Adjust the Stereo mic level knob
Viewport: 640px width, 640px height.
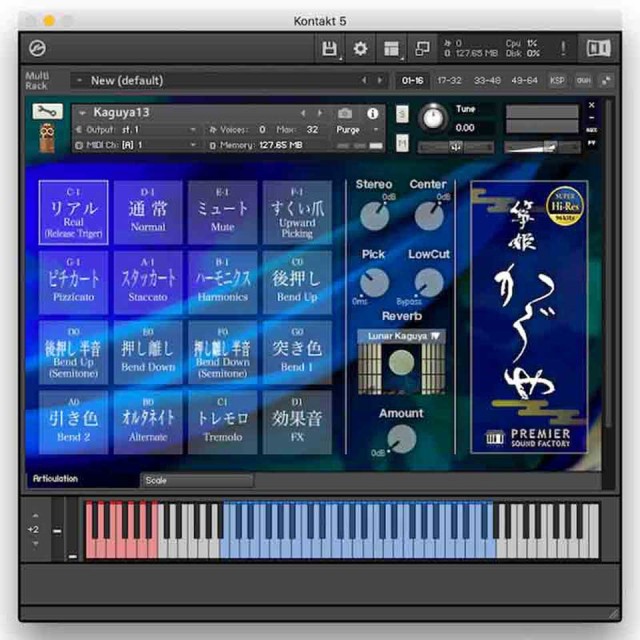[x=374, y=216]
